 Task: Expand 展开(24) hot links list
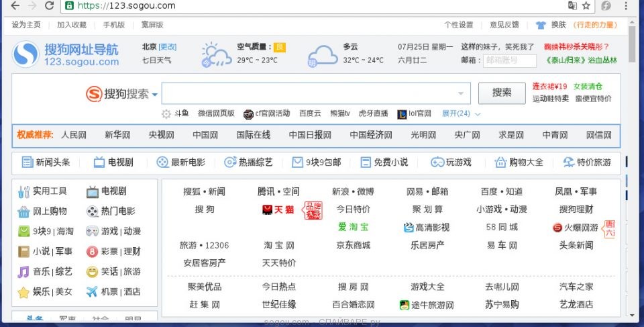(x=460, y=113)
